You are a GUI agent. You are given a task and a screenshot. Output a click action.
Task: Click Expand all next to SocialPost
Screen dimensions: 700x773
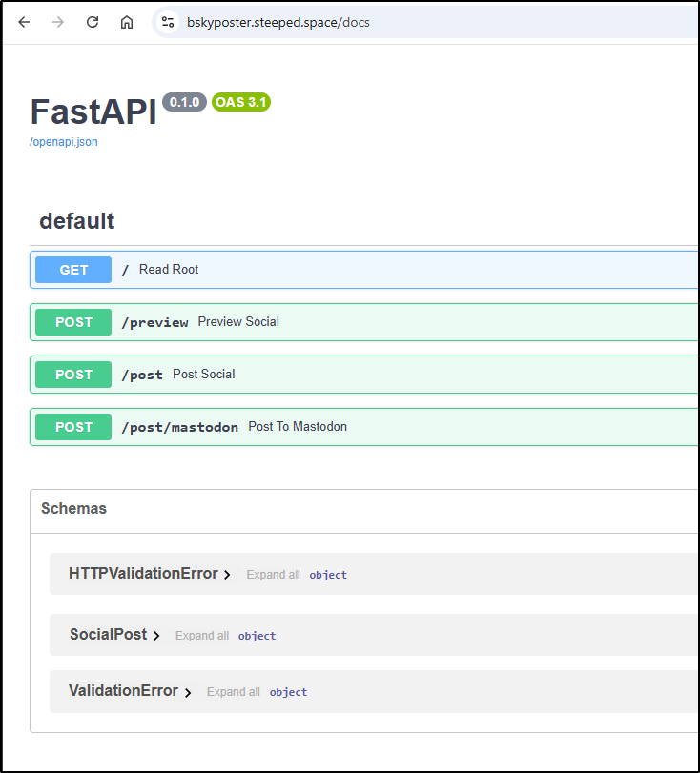click(x=202, y=636)
